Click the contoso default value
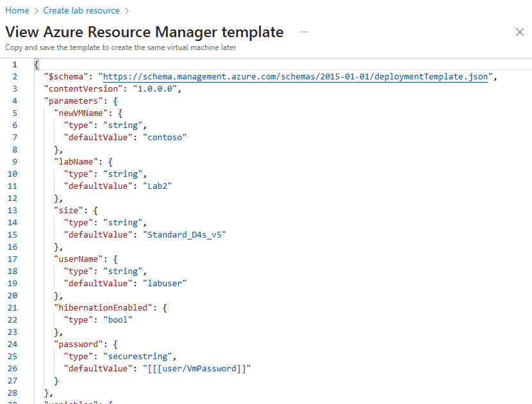The image size is (532, 404). coord(165,137)
